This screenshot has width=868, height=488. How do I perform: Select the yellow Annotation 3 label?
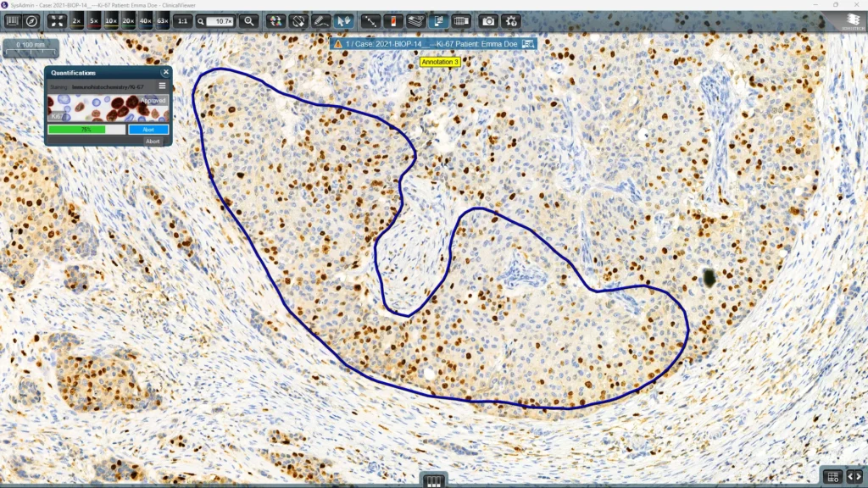coord(440,62)
